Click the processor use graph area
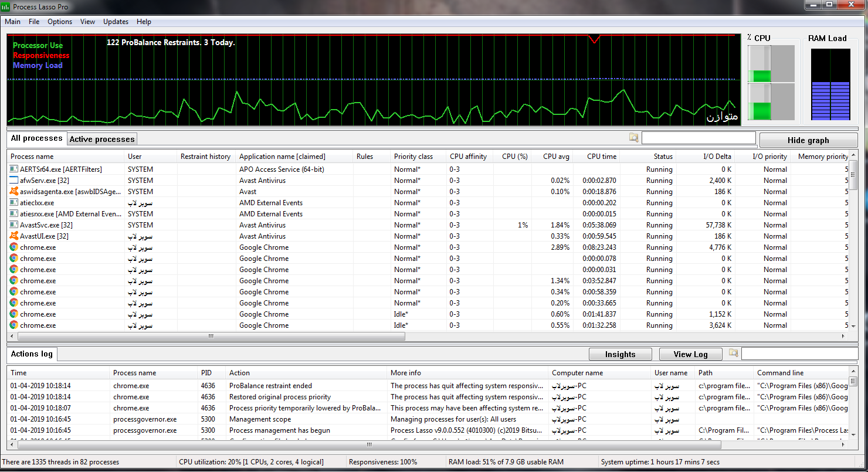This screenshot has height=472, width=868. tap(373, 80)
